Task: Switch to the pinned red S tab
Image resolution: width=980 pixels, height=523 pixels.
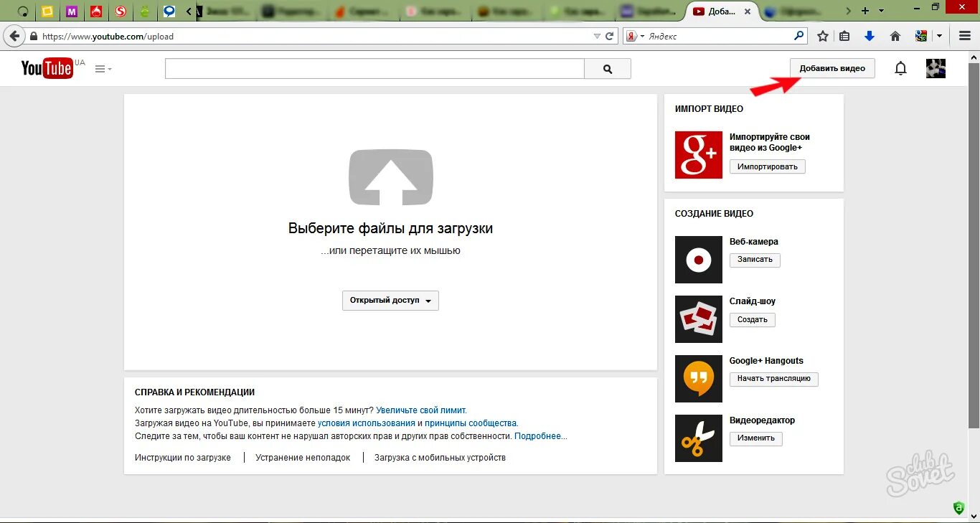Action: pos(121,11)
